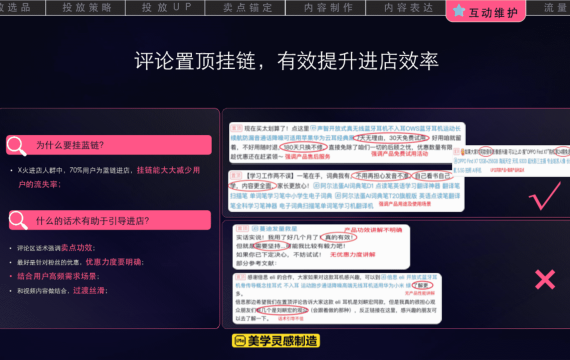This screenshot has height=360, width=570.
Task: Click the star icon on 互动维护 tab
Action: pos(459,11)
